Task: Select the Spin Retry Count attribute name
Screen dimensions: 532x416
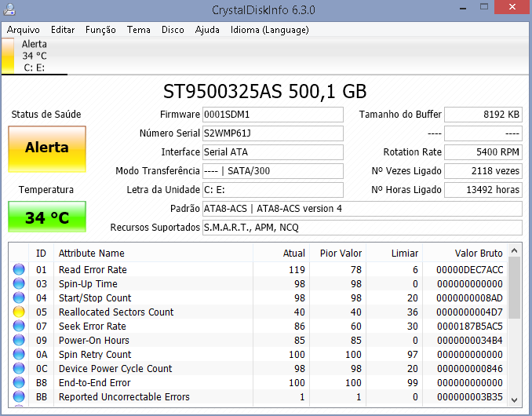Action: pos(95,355)
